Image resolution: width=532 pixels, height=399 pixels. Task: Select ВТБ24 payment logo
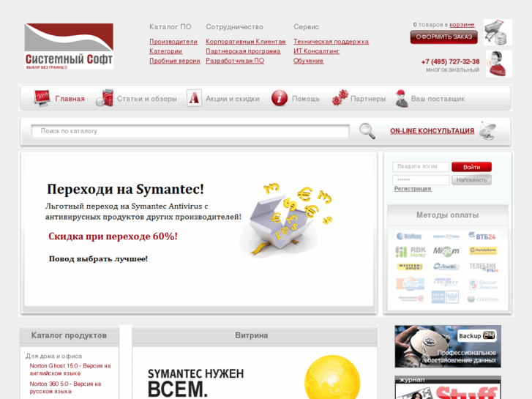[x=482, y=236]
